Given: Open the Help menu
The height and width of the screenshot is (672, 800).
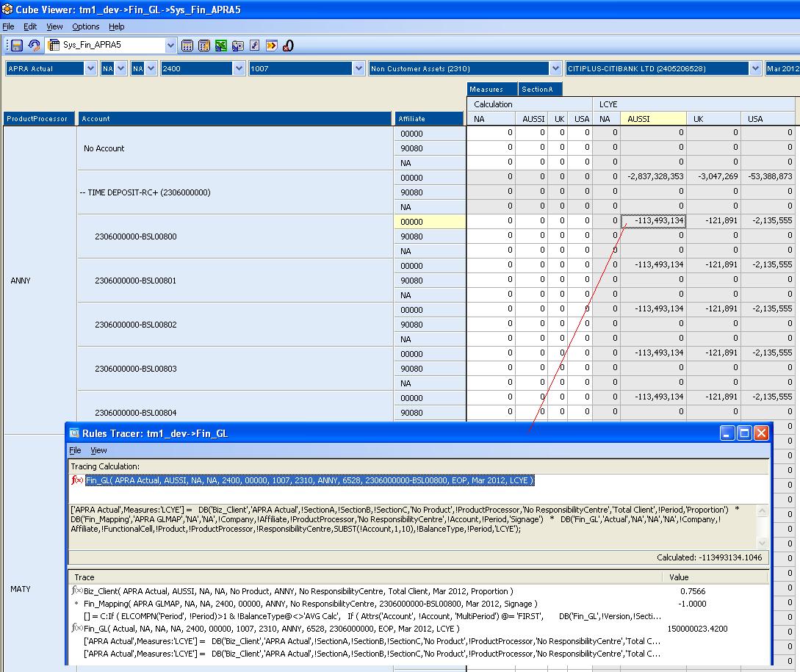Looking at the screenshot, I should click(x=116, y=26).
